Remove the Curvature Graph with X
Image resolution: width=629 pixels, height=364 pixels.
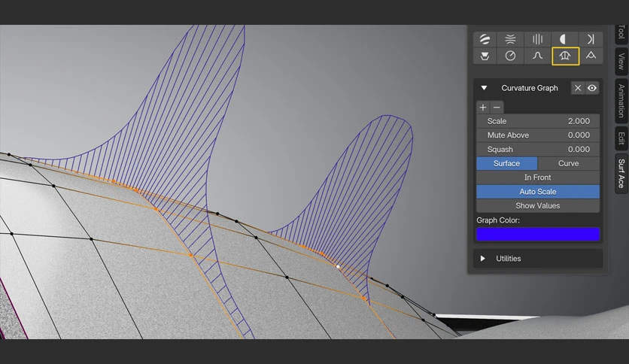tap(578, 88)
